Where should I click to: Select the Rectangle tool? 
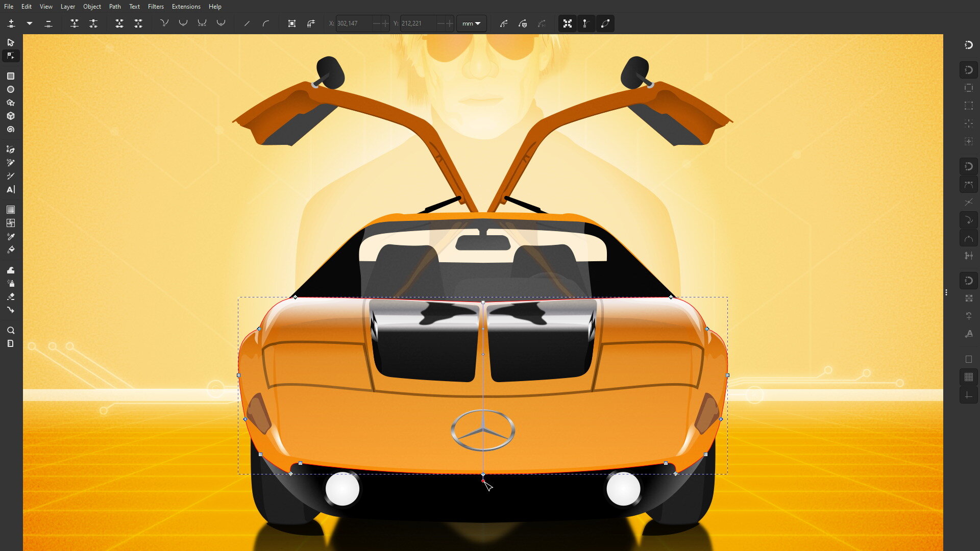(x=11, y=76)
